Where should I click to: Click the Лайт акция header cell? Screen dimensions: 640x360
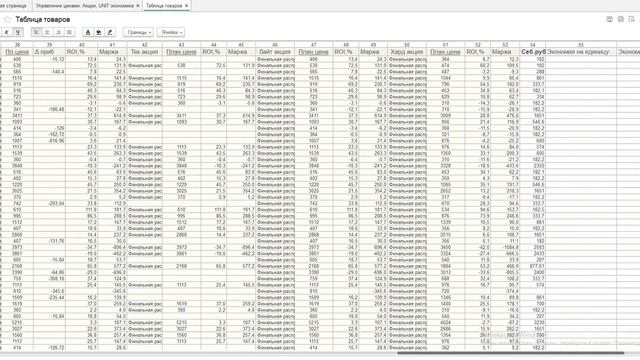(275, 52)
